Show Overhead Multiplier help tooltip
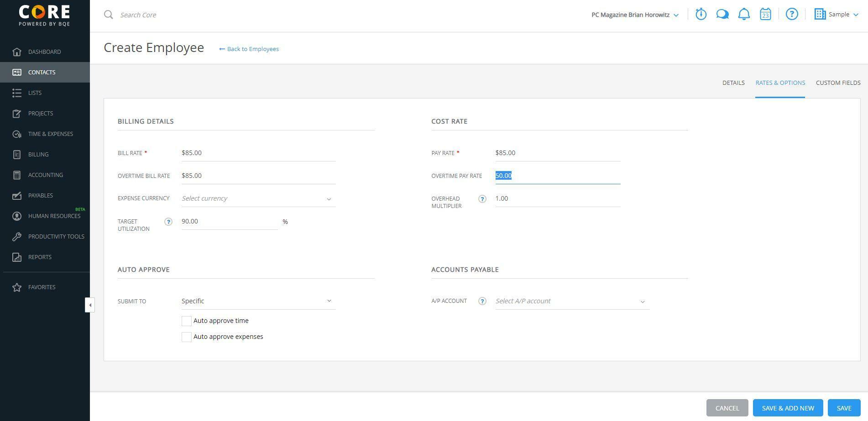This screenshot has width=868, height=421. click(482, 199)
